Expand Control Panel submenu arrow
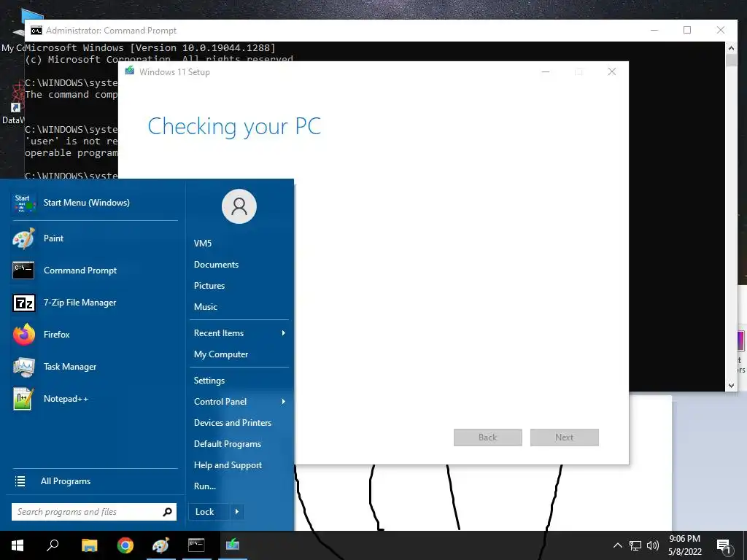The height and width of the screenshot is (560, 747). pyautogui.click(x=284, y=402)
